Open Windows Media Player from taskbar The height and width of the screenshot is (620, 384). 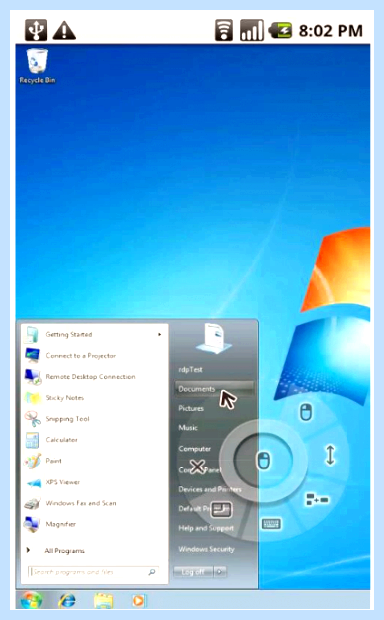[138, 601]
